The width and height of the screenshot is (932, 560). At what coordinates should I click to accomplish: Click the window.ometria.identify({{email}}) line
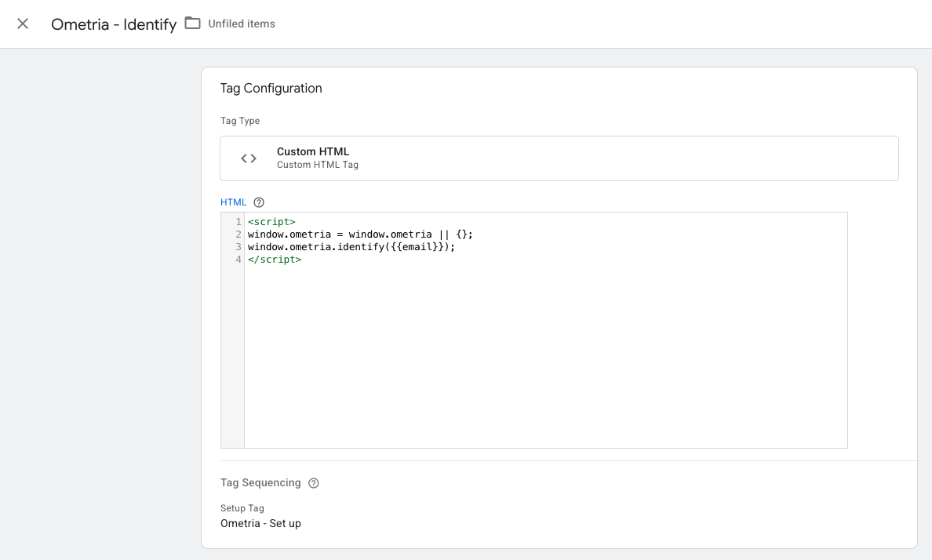[351, 247]
